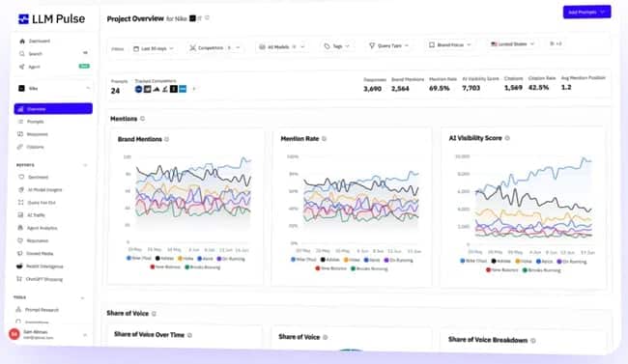Screen dimensions: 628x364
Task: Open the All Models filter dropdown
Action: tap(281, 47)
